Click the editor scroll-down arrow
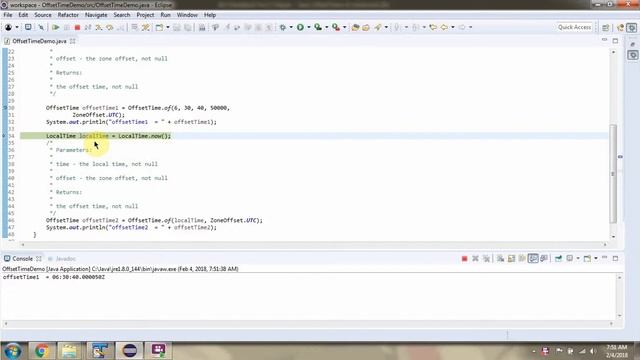The height and width of the screenshot is (360, 640). click(x=613, y=237)
